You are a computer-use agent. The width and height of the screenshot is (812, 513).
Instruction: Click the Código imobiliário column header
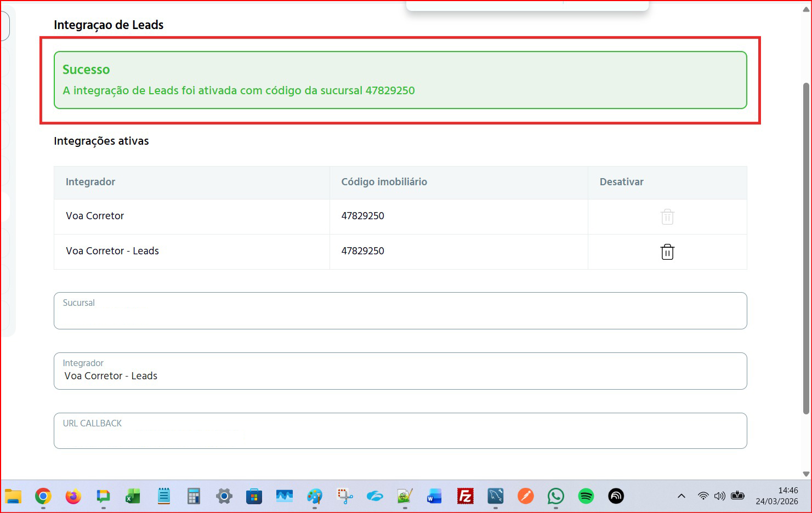coord(384,182)
